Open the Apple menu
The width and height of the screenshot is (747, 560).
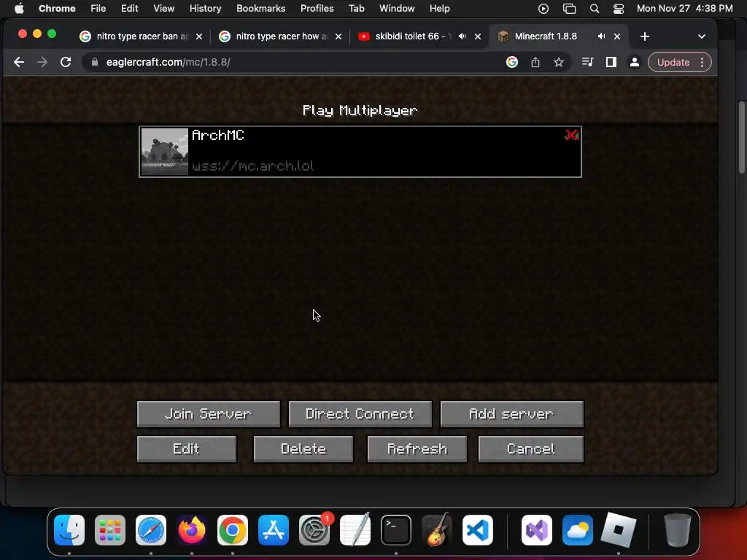pyautogui.click(x=19, y=8)
